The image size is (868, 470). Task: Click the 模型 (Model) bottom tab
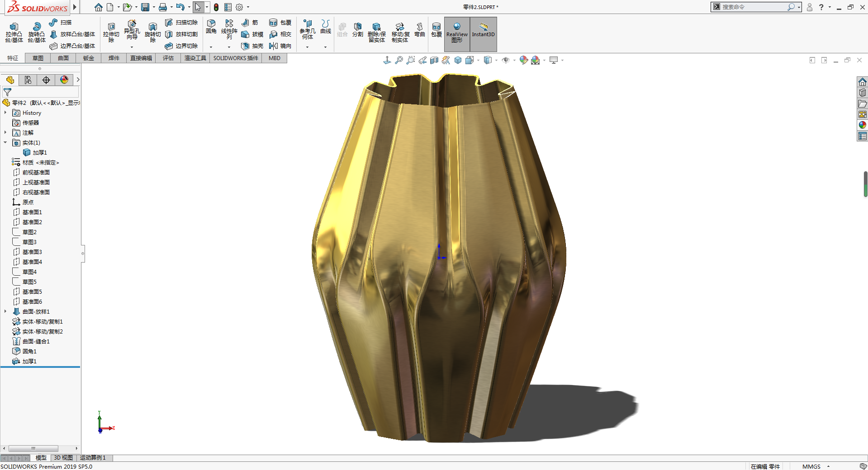[41, 458]
